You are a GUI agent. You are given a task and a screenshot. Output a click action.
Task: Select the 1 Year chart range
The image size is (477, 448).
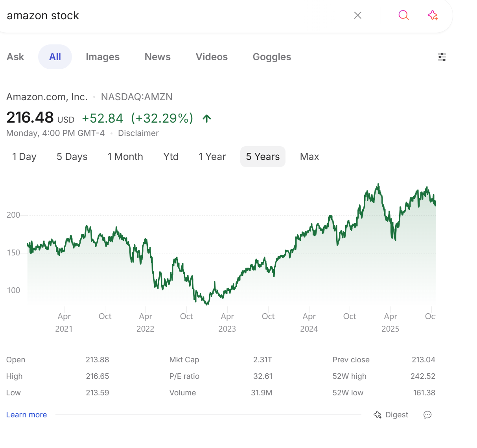212,157
